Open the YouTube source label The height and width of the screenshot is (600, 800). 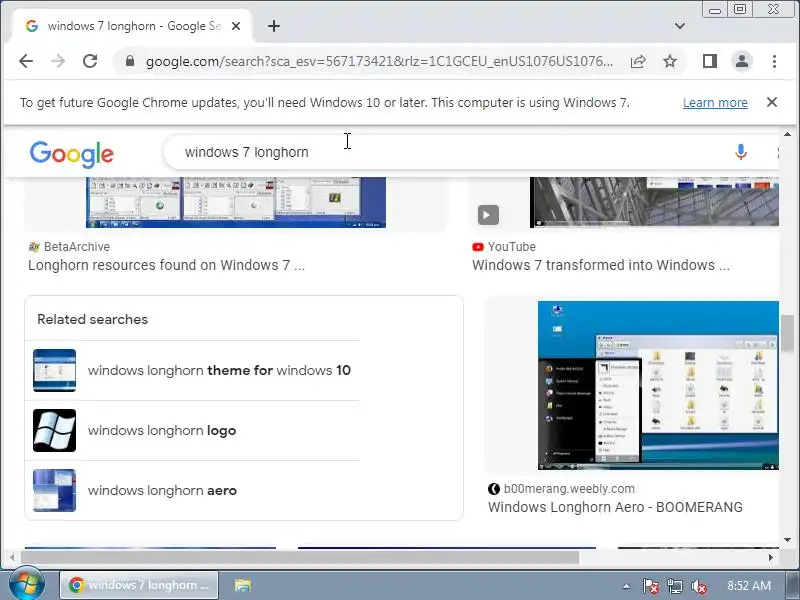(504, 247)
